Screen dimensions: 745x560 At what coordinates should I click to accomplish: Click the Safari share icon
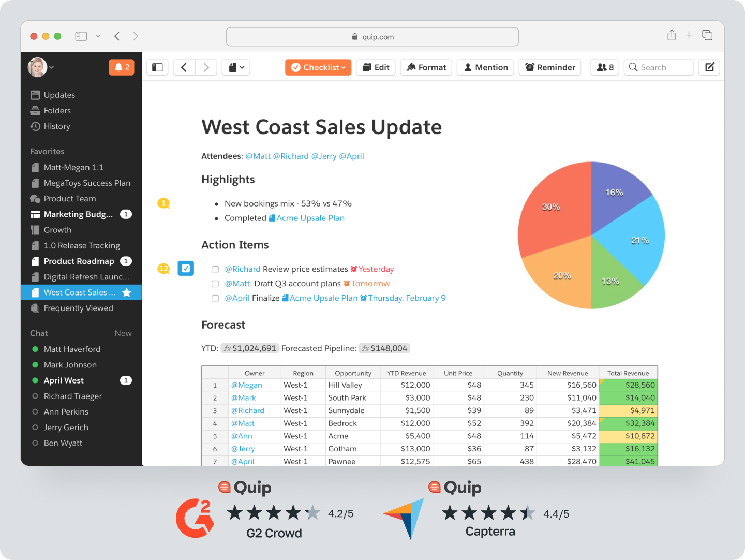672,35
